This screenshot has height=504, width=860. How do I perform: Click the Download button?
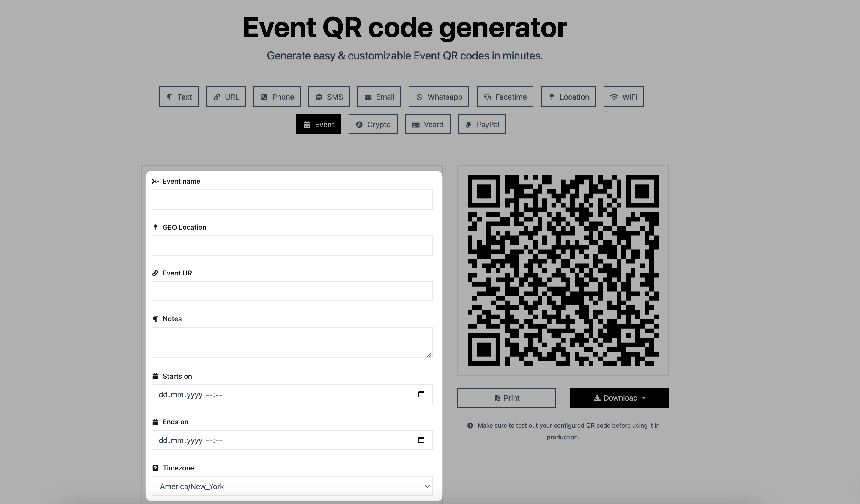(620, 397)
